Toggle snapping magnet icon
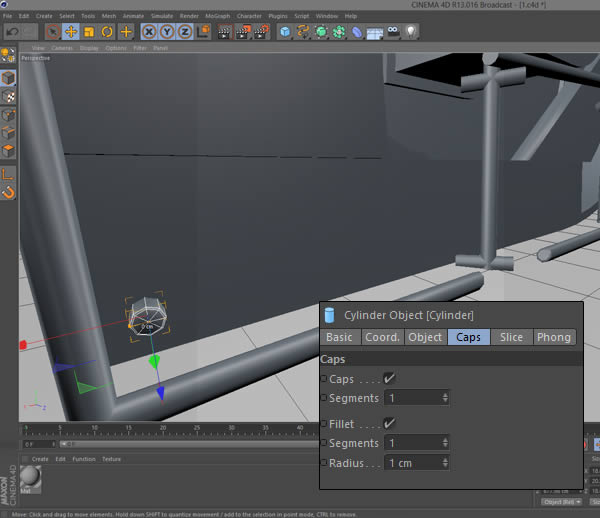The height and width of the screenshot is (518, 600). 8,192
